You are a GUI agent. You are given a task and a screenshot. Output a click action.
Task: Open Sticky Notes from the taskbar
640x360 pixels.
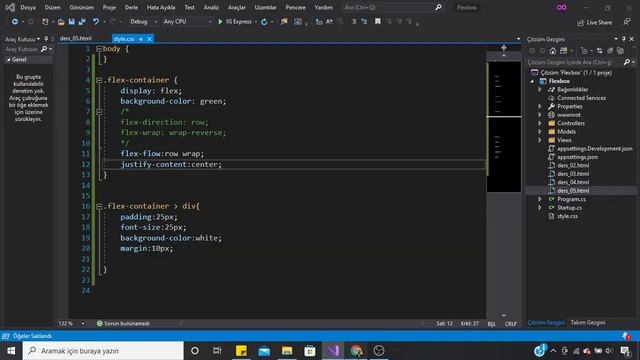[x=241, y=351]
